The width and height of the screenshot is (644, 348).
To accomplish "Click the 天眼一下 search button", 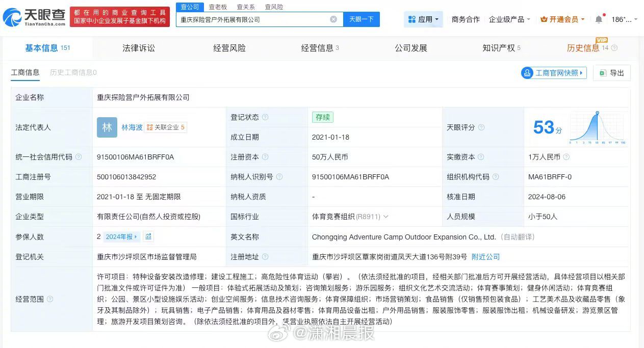I will pos(362,19).
